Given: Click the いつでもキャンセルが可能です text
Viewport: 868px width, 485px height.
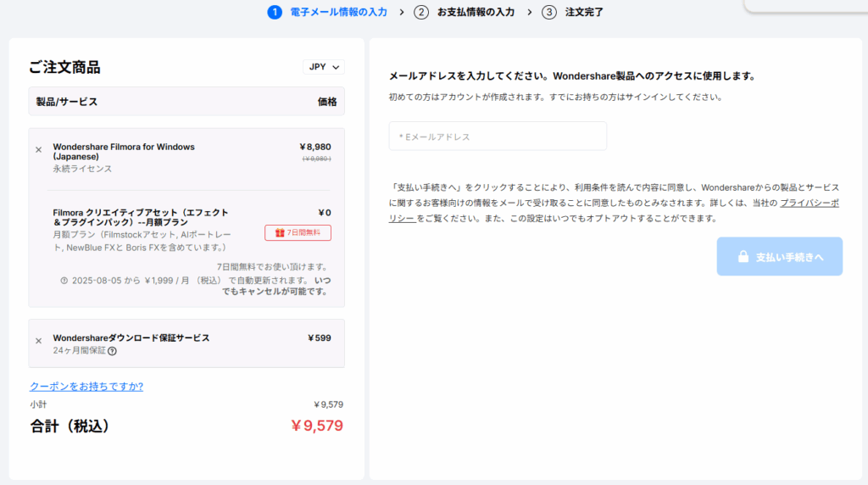Looking at the screenshot, I should (276, 286).
